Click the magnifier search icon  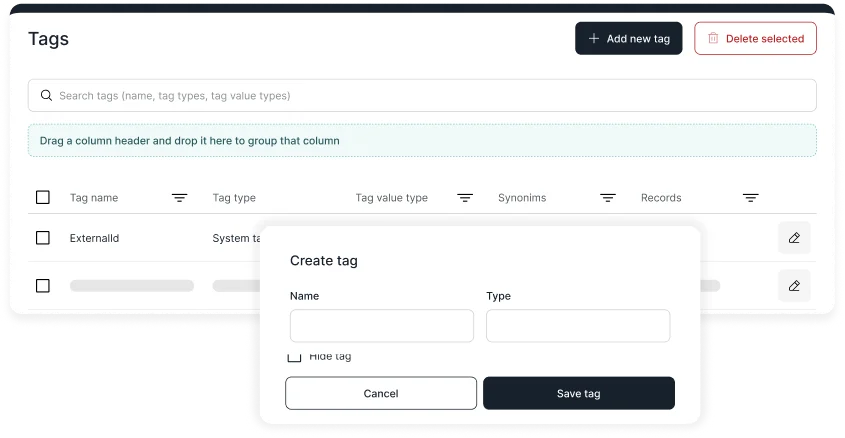click(x=46, y=96)
